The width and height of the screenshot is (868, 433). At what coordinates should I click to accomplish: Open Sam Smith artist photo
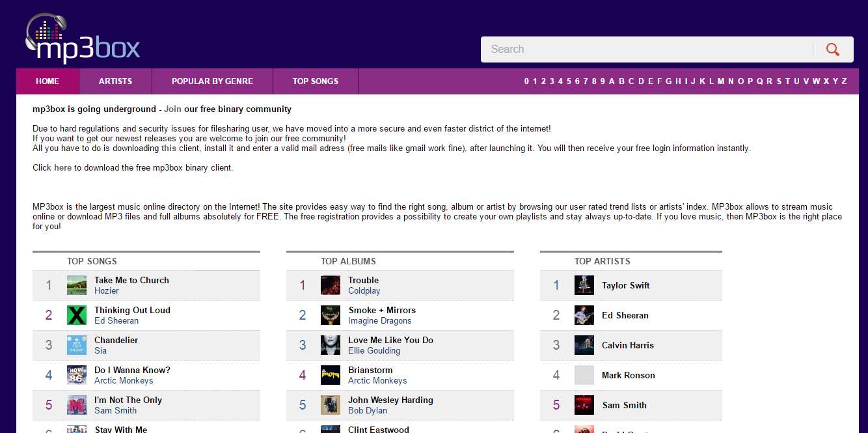pyautogui.click(x=584, y=405)
